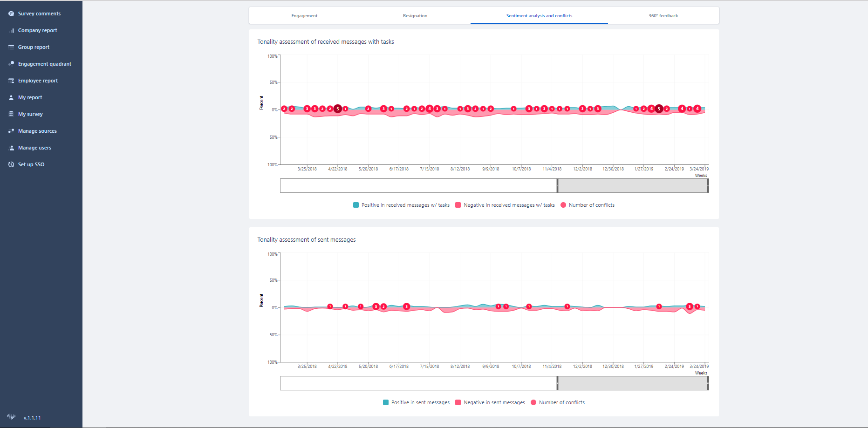Click the Group report icon
Screen dimensions: 868x428
11,47
